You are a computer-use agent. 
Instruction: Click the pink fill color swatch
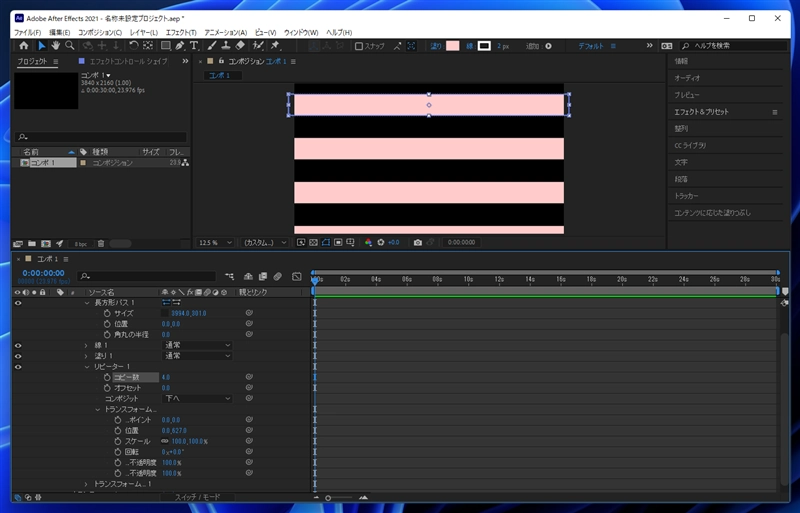click(452, 46)
